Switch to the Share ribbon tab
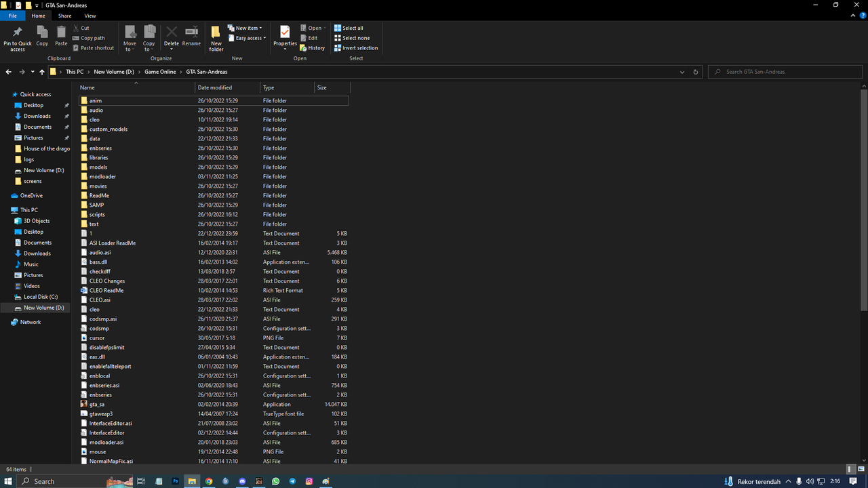This screenshot has height=488, width=868. pos(64,16)
